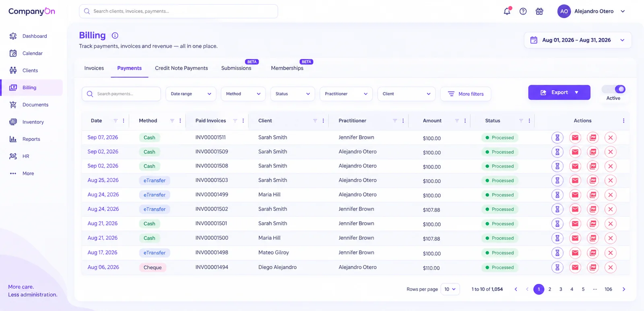
Task: Click client name Diego Alejandro
Action: point(277,267)
